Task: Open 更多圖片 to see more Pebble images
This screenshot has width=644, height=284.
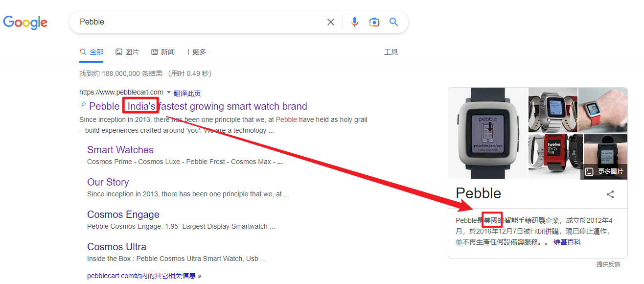Action: point(604,172)
